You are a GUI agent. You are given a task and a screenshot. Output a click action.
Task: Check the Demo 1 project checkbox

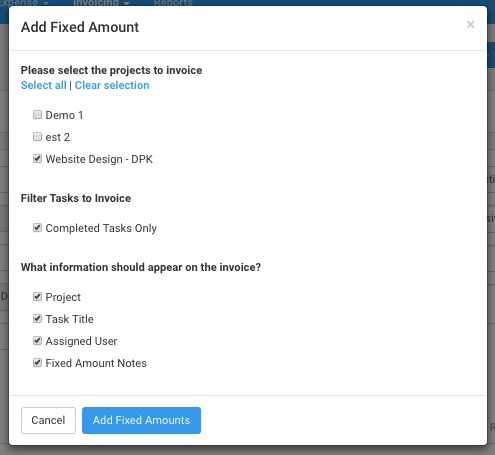[x=37, y=115]
